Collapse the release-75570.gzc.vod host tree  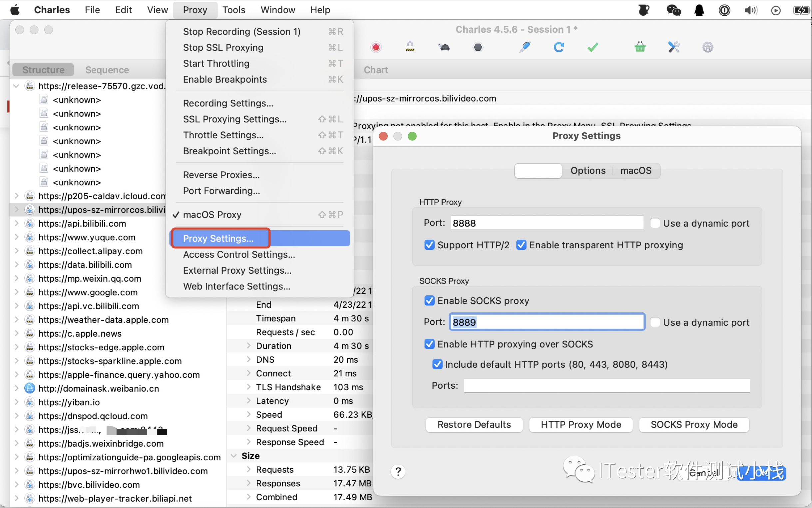pyautogui.click(x=16, y=86)
